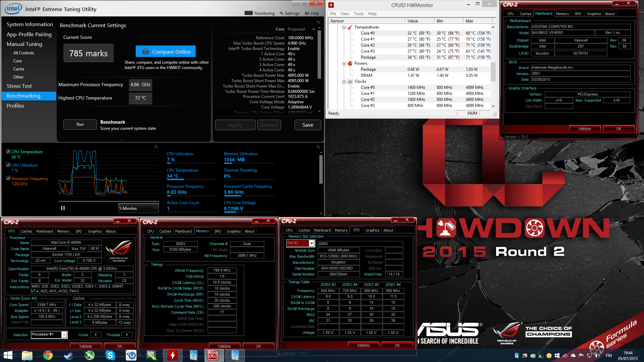
Task: Select Profiles in XTU sidebar
Action: click(x=15, y=106)
